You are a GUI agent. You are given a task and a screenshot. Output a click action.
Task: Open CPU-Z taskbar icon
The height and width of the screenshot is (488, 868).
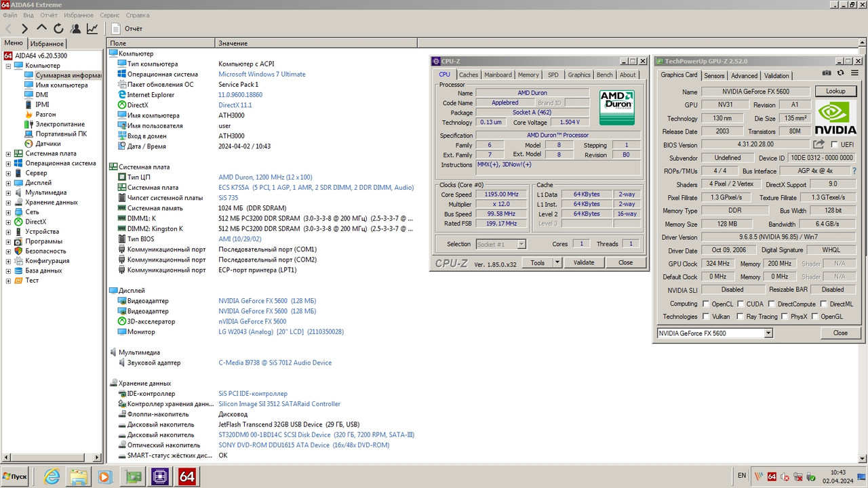click(x=161, y=476)
